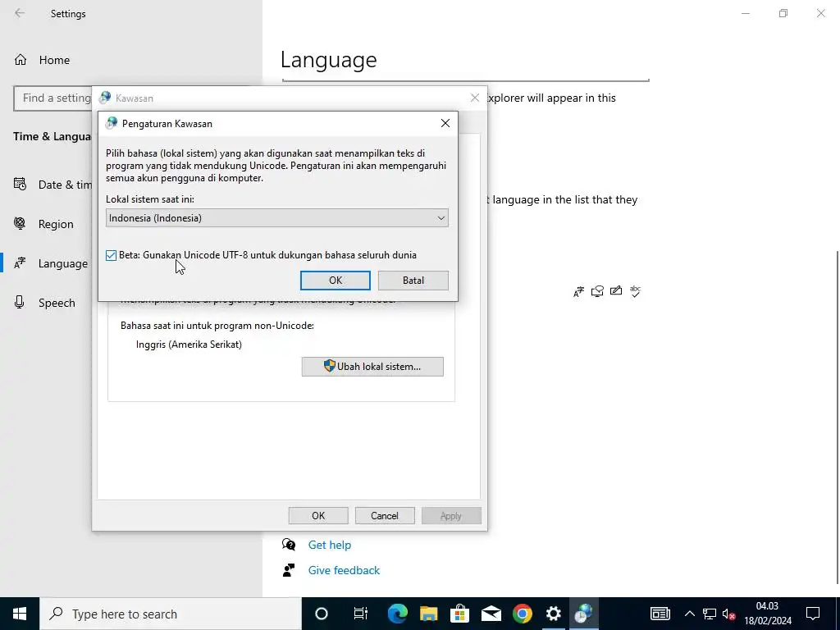Open Task View from the taskbar
This screenshot has height=630, width=840.
361,614
